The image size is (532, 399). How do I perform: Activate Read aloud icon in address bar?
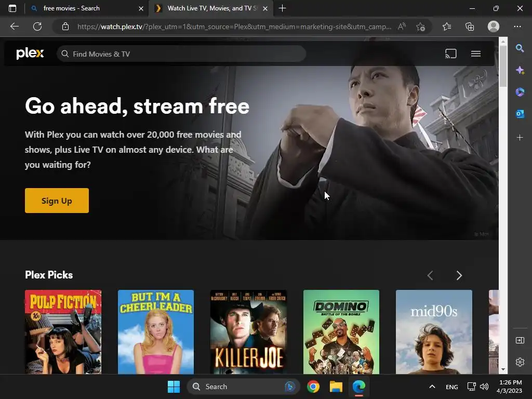tap(402, 26)
